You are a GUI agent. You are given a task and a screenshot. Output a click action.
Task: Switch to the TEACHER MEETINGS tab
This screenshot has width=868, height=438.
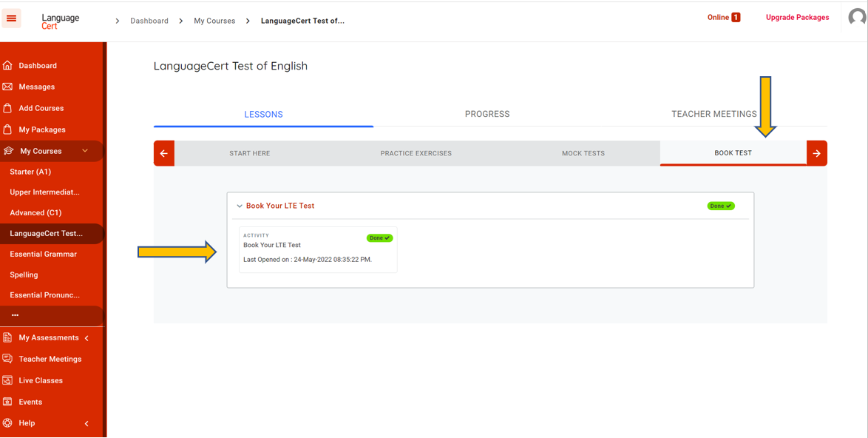click(713, 115)
